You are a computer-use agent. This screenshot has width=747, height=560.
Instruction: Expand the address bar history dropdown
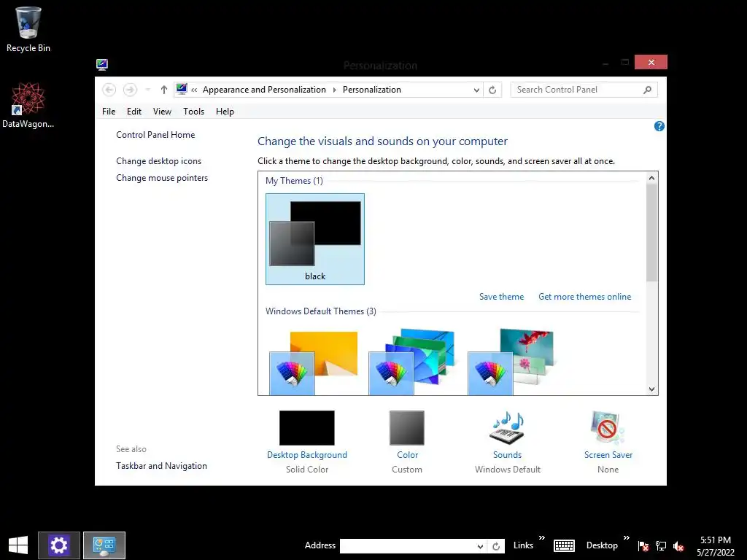[476, 90]
